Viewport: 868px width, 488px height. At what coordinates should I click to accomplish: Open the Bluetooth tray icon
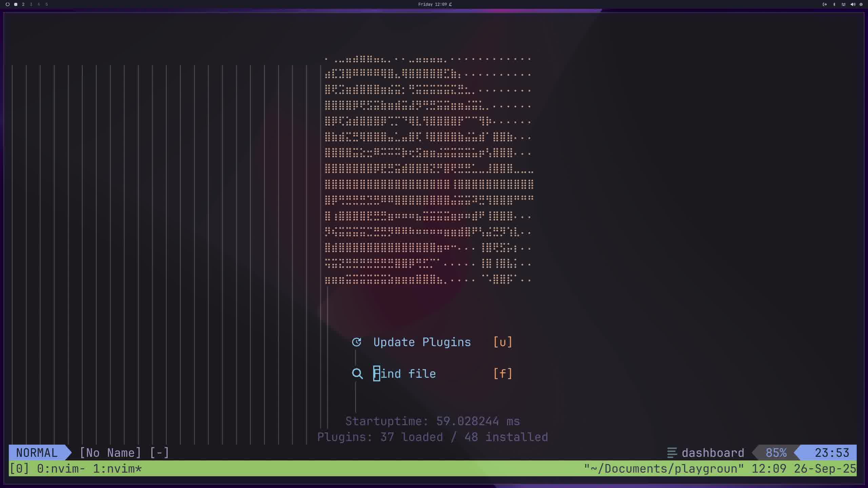point(834,4)
